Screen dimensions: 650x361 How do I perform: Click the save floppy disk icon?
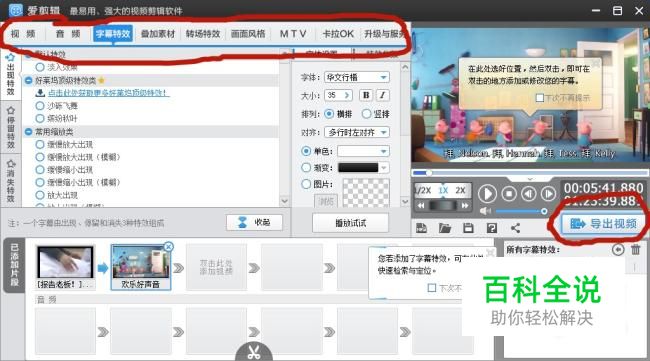point(468,228)
